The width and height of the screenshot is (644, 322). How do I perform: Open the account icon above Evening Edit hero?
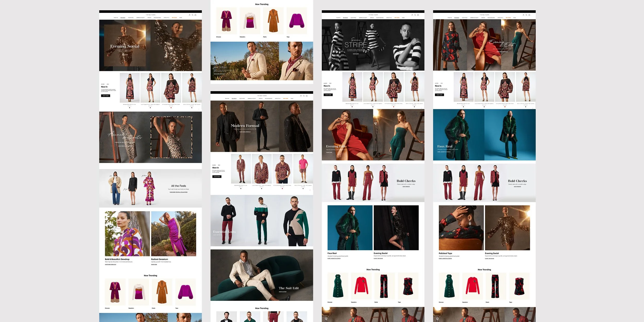click(523, 15)
